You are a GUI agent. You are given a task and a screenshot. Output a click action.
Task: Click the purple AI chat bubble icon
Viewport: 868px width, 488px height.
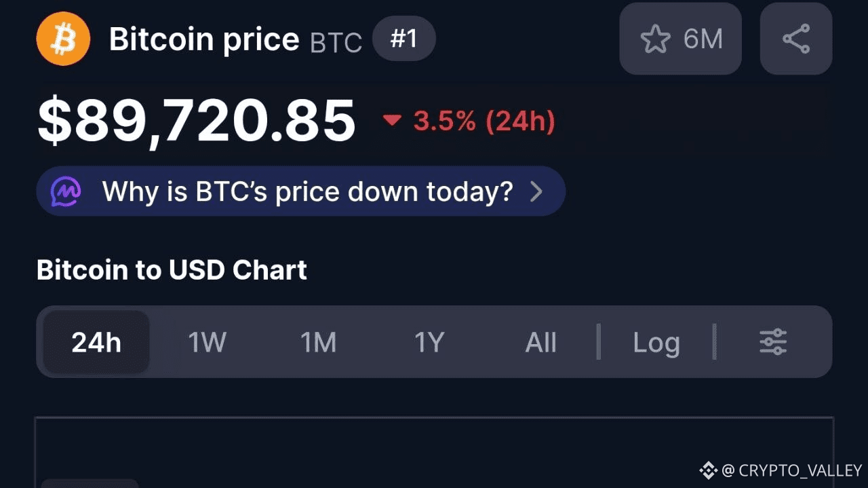tap(66, 192)
